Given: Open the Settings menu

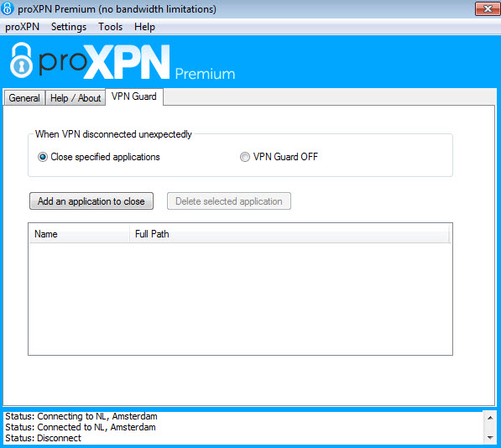Looking at the screenshot, I should click(69, 27).
